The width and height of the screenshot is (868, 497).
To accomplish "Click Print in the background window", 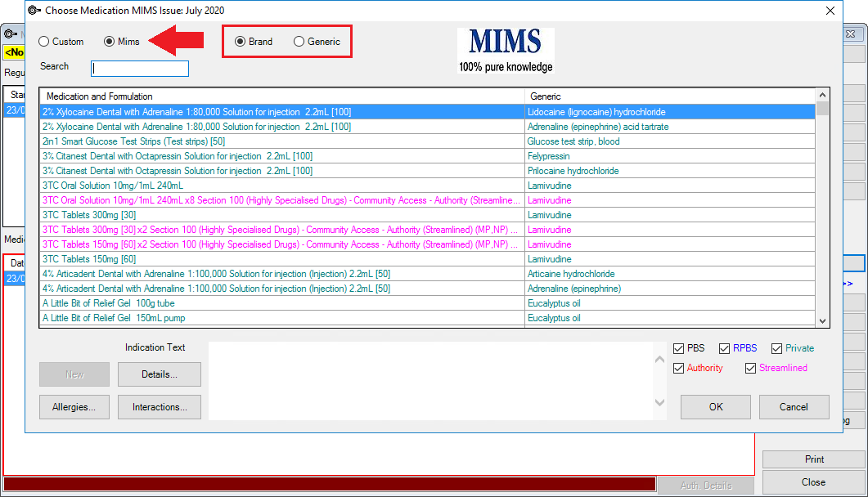I will click(814, 459).
